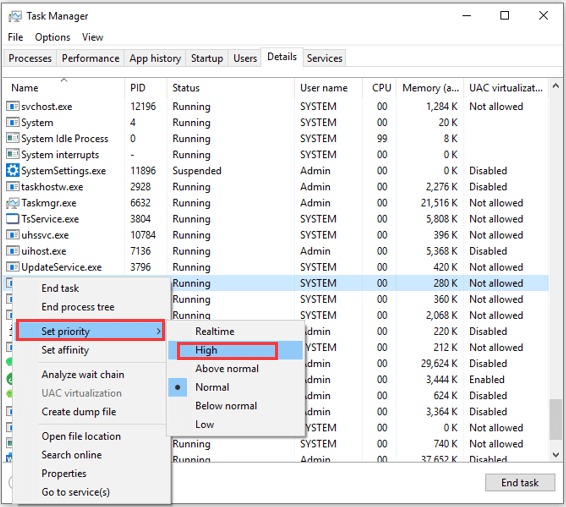566x507 pixels.
Task: Click the Enabled UAC virtualization cell
Action: point(487,379)
